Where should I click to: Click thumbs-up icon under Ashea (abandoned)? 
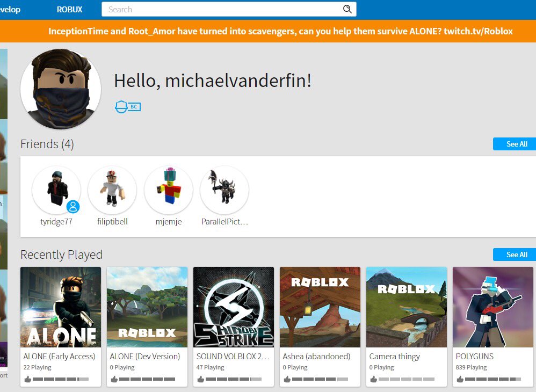pos(287,379)
